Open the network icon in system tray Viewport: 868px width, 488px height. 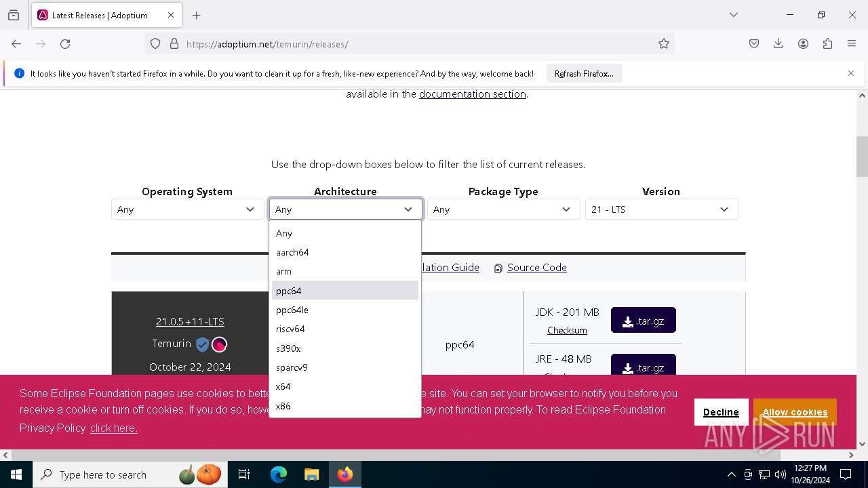click(764, 474)
